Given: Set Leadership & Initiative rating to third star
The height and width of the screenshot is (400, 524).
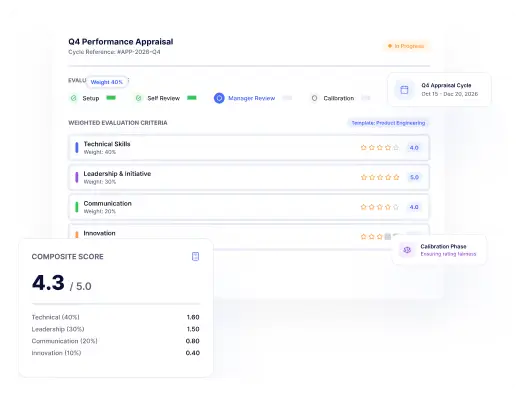Looking at the screenshot, I should pyautogui.click(x=380, y=177).
